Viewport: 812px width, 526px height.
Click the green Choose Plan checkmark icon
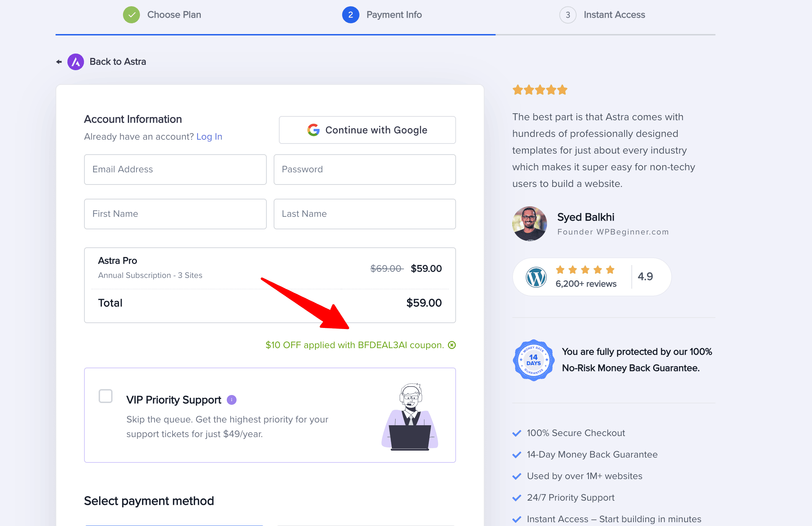131,15
